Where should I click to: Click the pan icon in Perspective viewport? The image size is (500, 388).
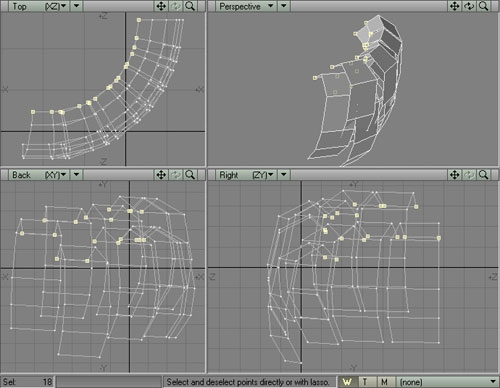click(x=455, y=6)
